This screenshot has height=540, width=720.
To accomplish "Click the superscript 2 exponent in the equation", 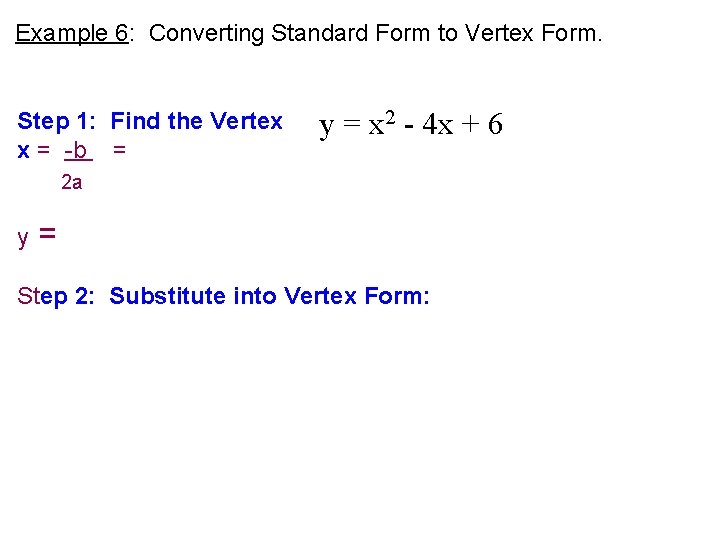I will click(390, 118).
